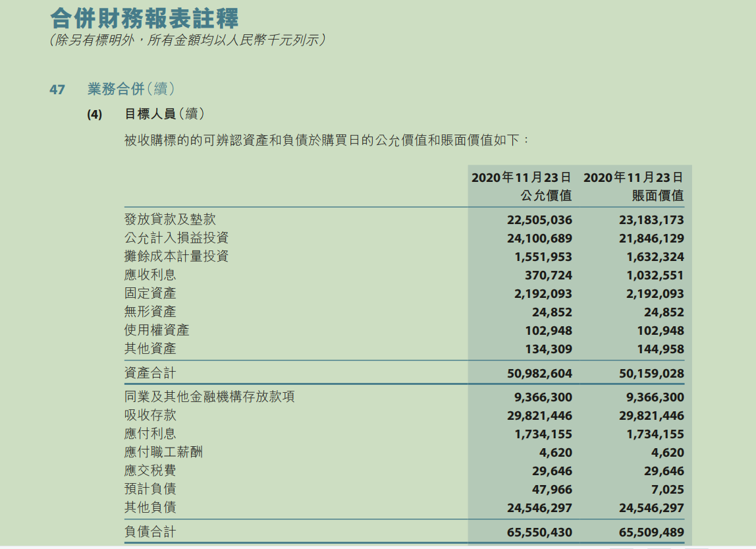Click the 賬面價值 column header
Screen dimensions: 756x549
point(657,196)
